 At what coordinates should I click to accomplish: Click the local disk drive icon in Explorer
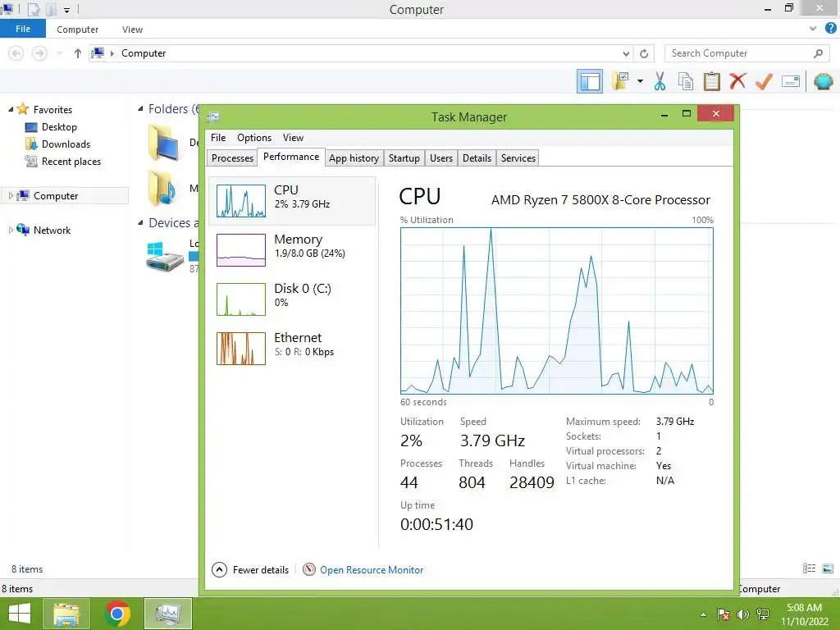tap(165, 256)
